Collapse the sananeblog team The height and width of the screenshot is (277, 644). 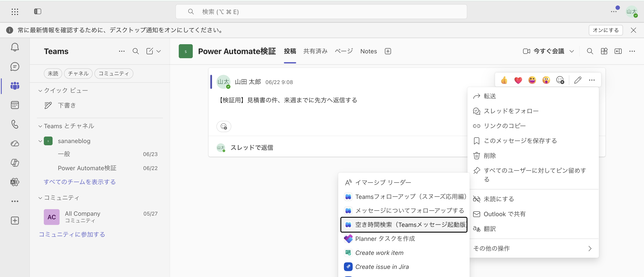(x=40, y=141)
